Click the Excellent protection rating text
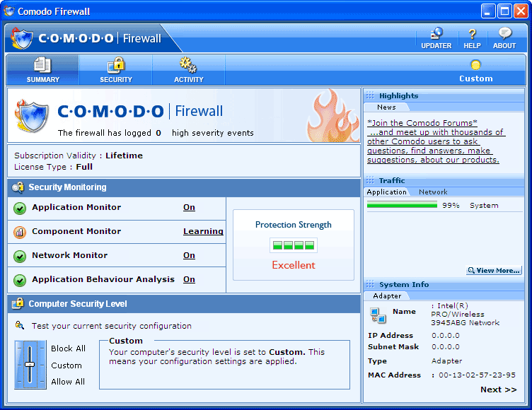 tap(294, 265)
